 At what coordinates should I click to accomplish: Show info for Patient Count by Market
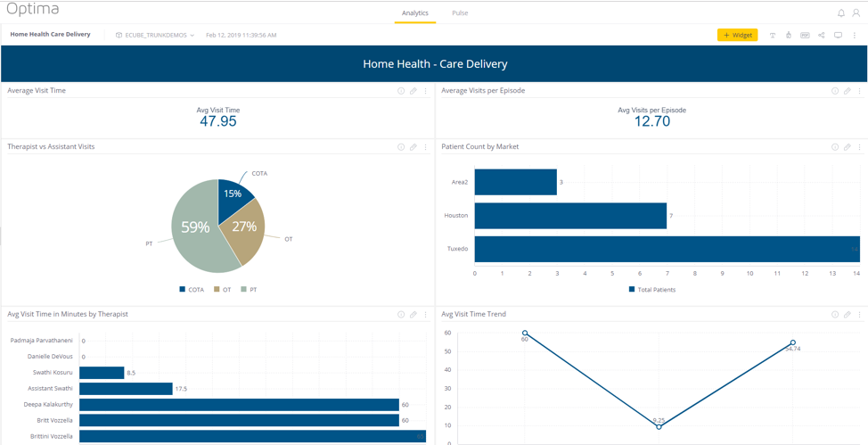point(835,147)
